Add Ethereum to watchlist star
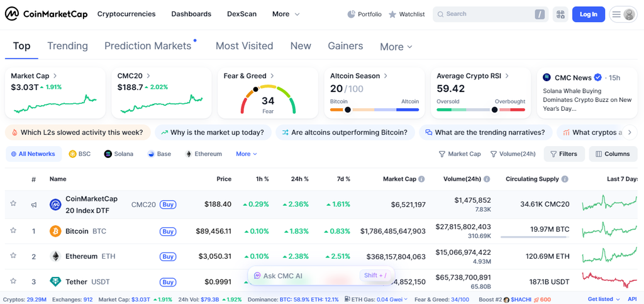 13,256
